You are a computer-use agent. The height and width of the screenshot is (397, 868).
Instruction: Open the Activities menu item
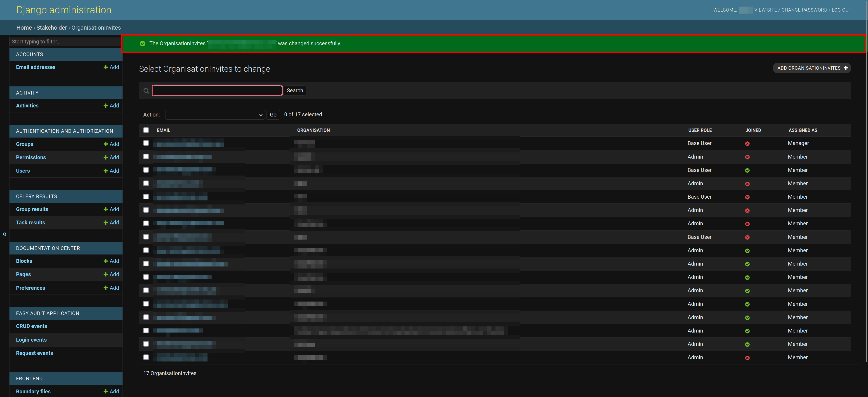(27, 105)
